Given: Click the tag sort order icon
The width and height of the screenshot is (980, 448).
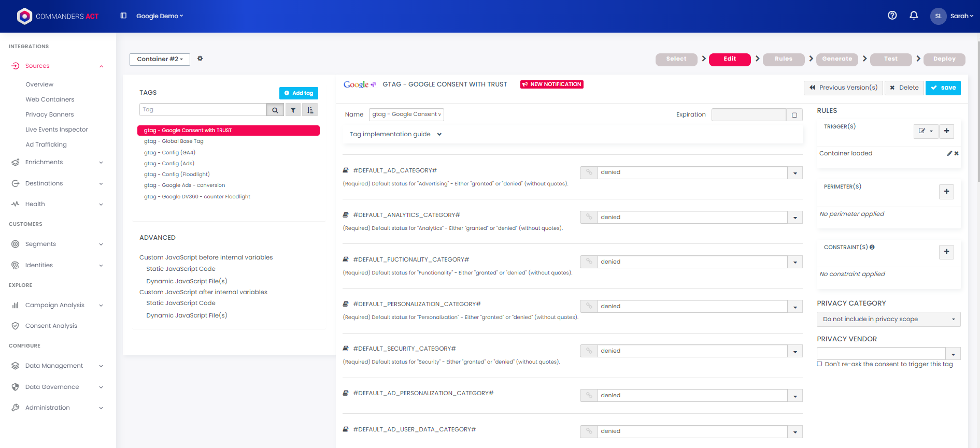Looking at the screenshot, I should point(310,110).
